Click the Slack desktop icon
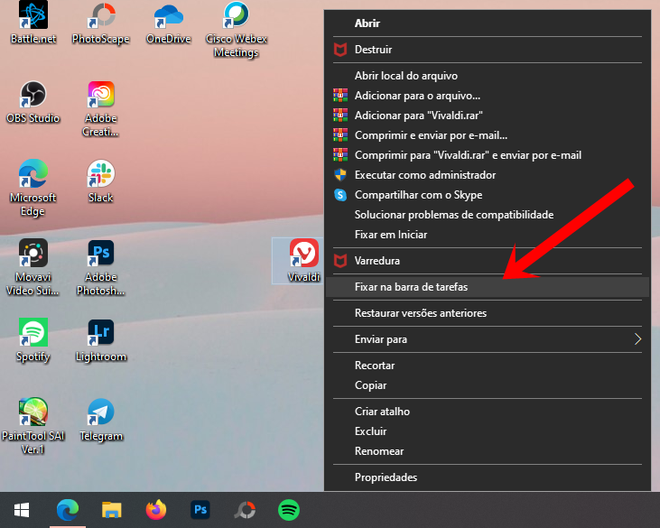The width and height of the screenshot is (660, 528). [101, 182]
